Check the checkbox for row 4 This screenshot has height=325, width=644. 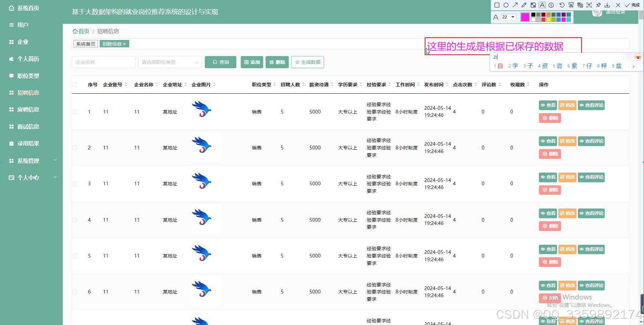[x=75, y=220]
